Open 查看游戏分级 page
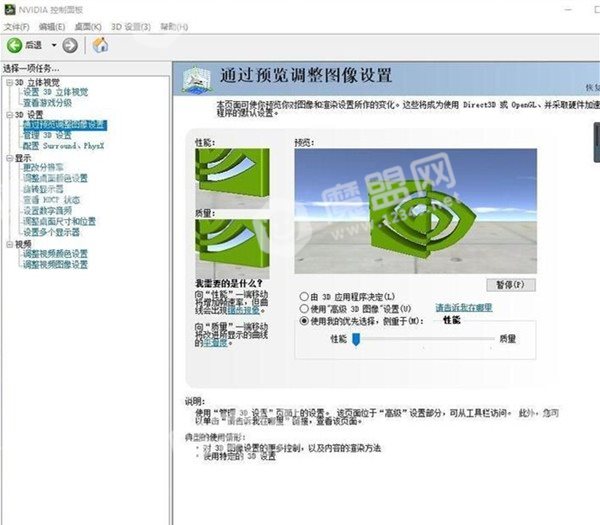The image size is (600, 525). pyautogui.click(x=47, y=103)
